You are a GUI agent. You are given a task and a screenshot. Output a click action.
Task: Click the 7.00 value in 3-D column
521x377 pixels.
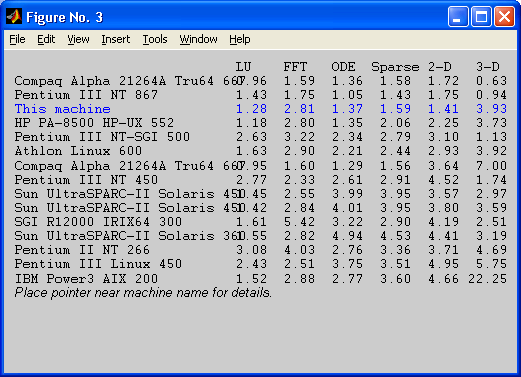pyautogui.click(x=491, y=166)
